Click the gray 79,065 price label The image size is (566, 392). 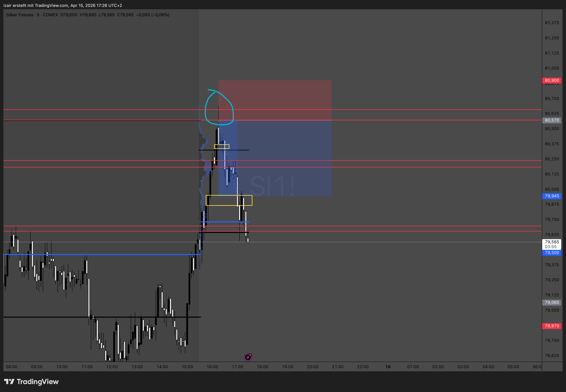(x=551, y=302)
